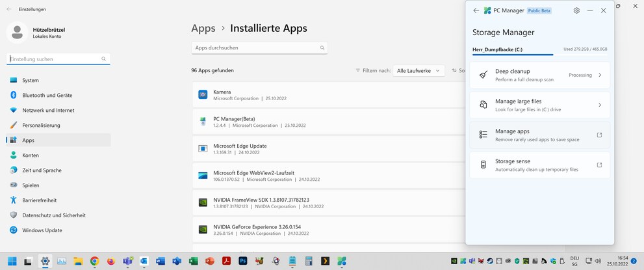This screenshot has width=644, height=270.
Task: Click the Kamera app icon
Action: point(203,95)
